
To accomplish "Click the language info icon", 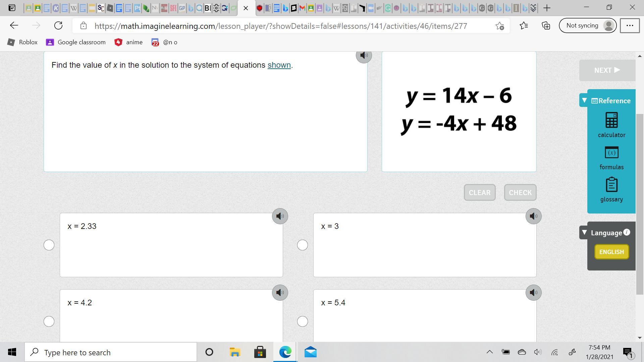I will click(627, 232).
